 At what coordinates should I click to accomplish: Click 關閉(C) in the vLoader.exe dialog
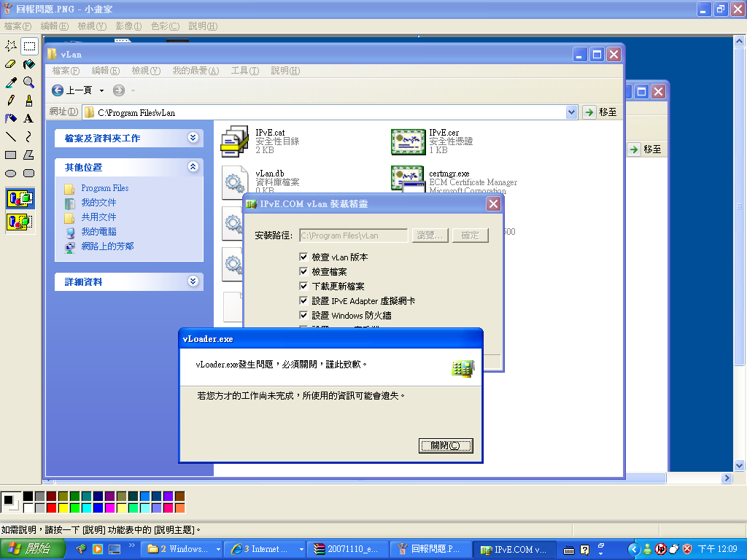coord(446,446)
